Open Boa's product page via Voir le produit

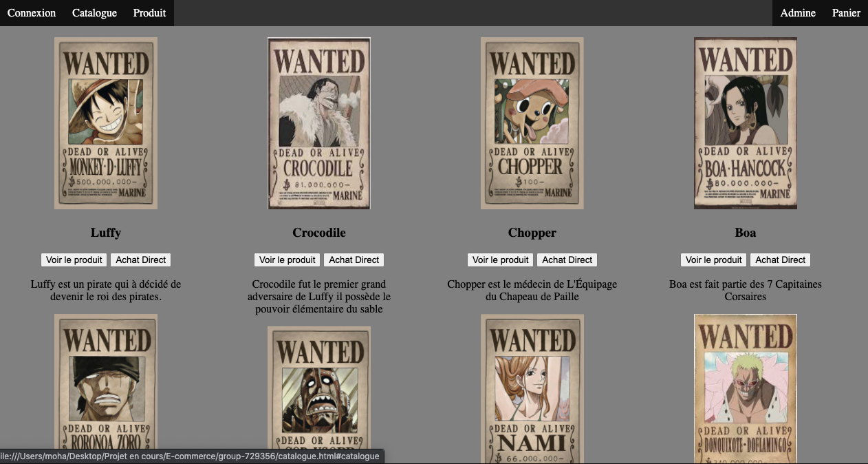click(713, 260)
